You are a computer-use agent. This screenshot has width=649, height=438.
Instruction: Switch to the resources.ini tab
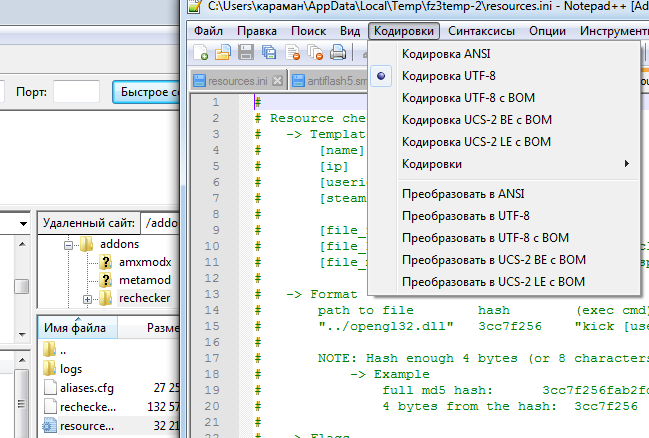(x=238, y=81)
